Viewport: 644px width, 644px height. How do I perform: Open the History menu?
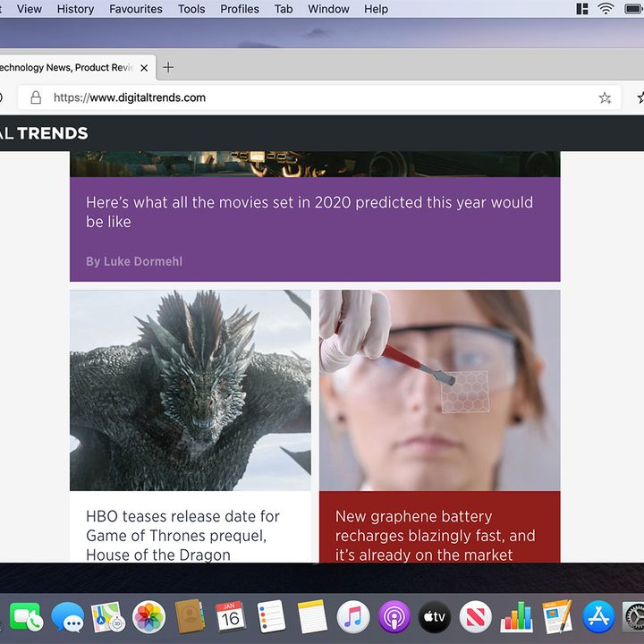click(75, 9)
